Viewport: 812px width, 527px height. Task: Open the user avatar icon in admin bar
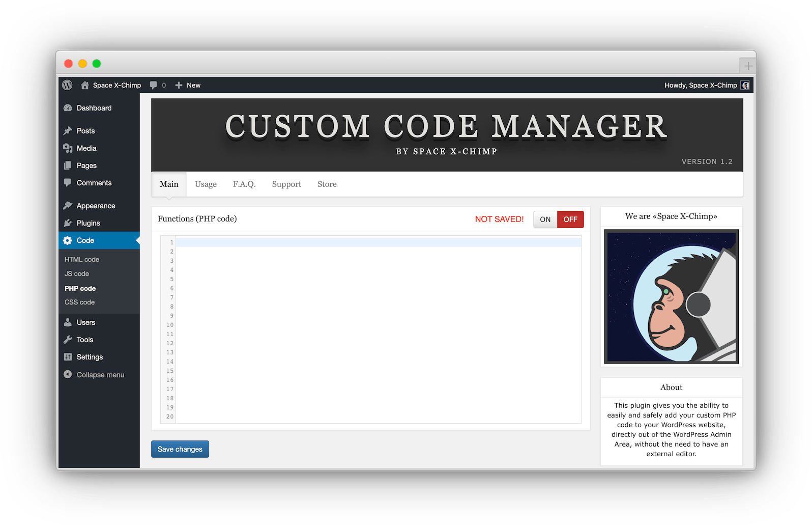tap(745, 85)
